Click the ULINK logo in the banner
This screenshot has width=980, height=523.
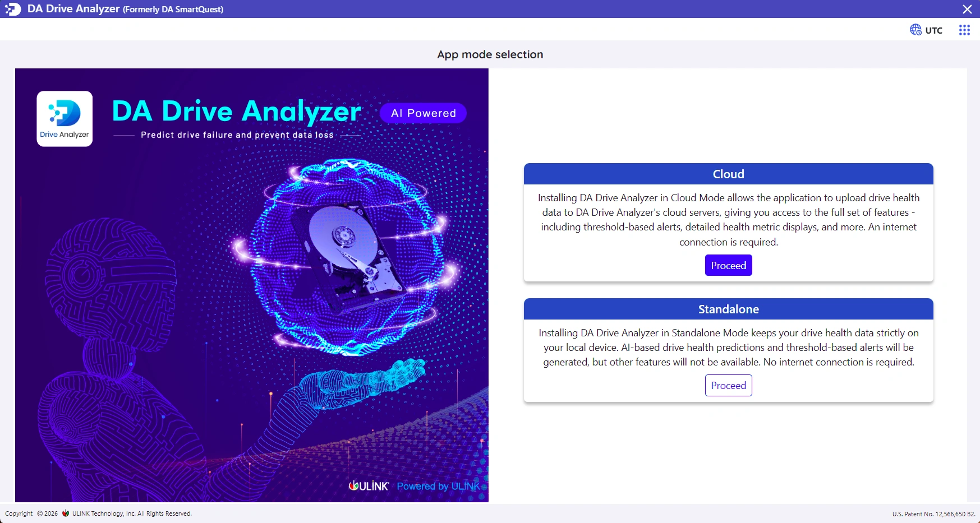pyautogui.click(x=369, y=486)
